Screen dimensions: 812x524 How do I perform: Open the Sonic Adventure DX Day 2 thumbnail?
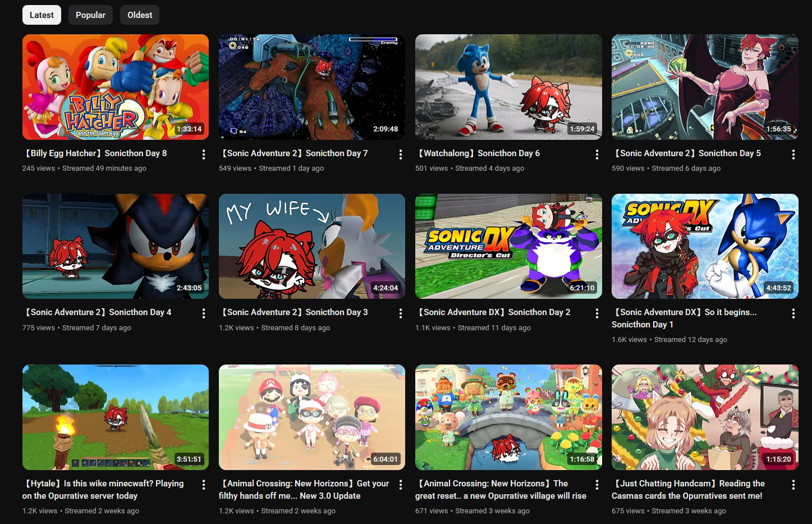508,246
